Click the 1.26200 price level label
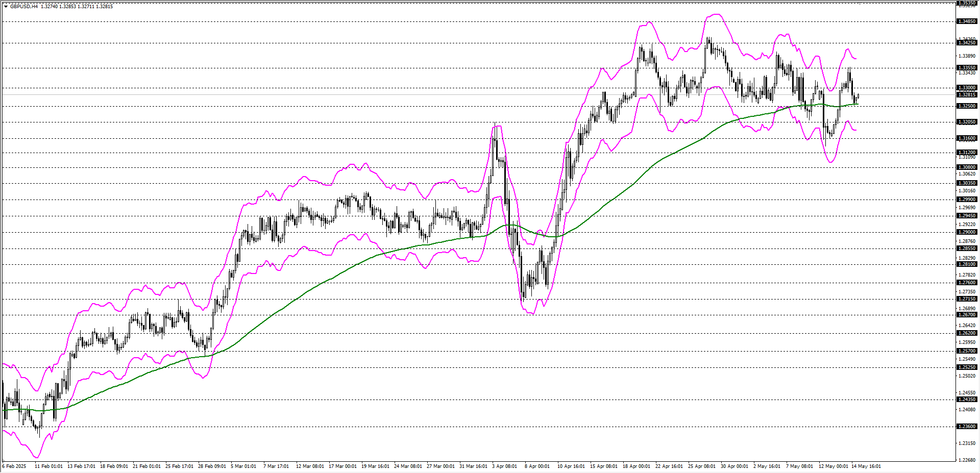Image resolution: width=980 pixels, height=473 pixels. pyautogui.click(x=967, y=333)
